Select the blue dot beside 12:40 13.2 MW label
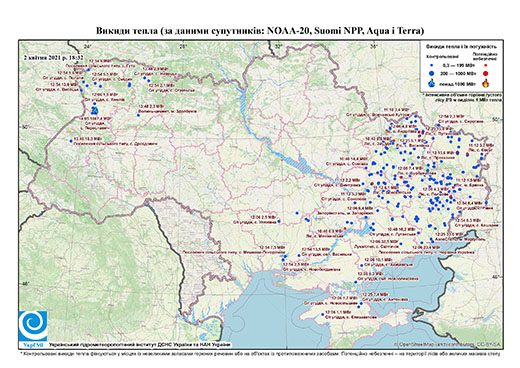Viewport: 520px width, 368px height. point(71,141)
